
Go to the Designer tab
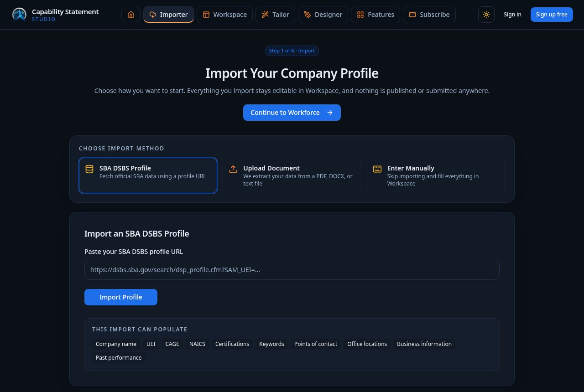(323, 15)
